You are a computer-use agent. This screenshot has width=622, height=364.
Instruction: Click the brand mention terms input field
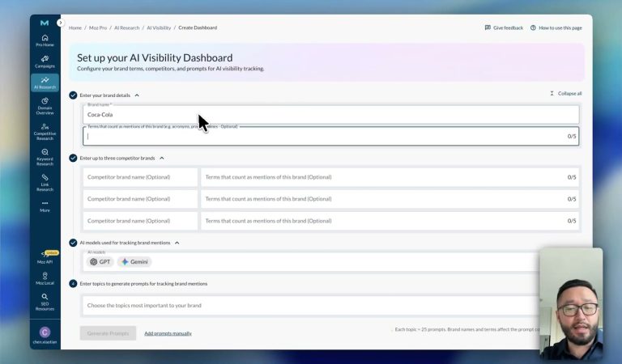pos(330,136)
